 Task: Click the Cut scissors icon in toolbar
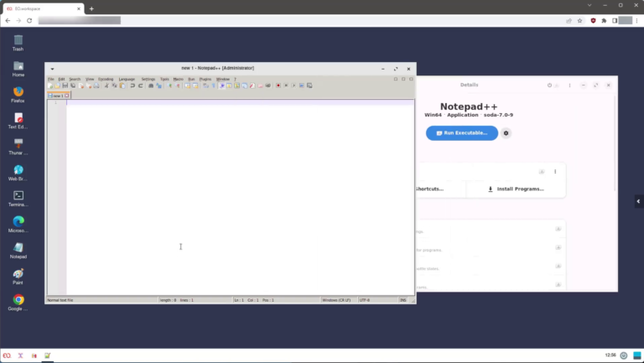coord(106,86)
